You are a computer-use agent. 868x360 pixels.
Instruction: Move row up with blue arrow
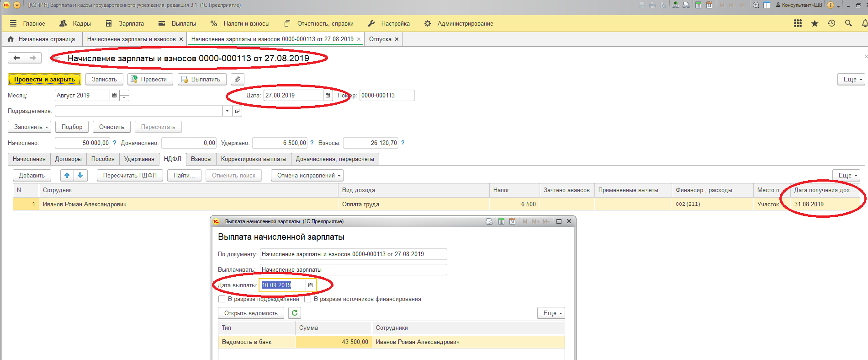[67, 175]
